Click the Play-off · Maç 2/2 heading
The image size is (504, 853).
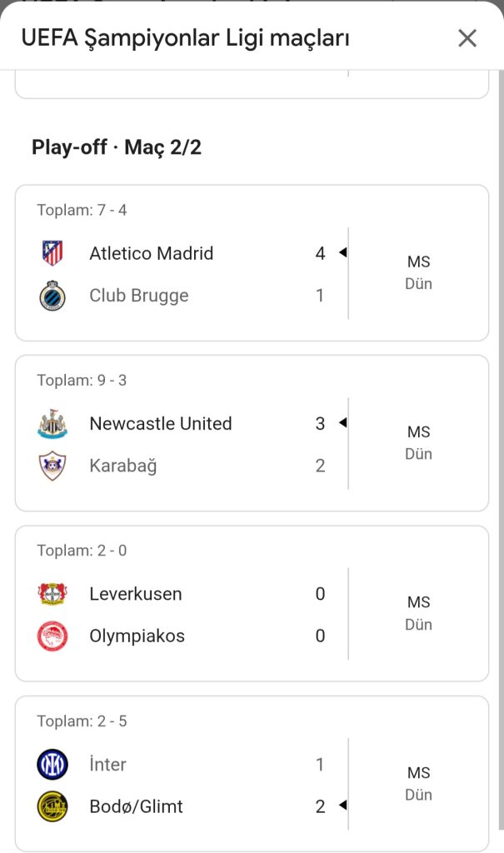point(117,147)
